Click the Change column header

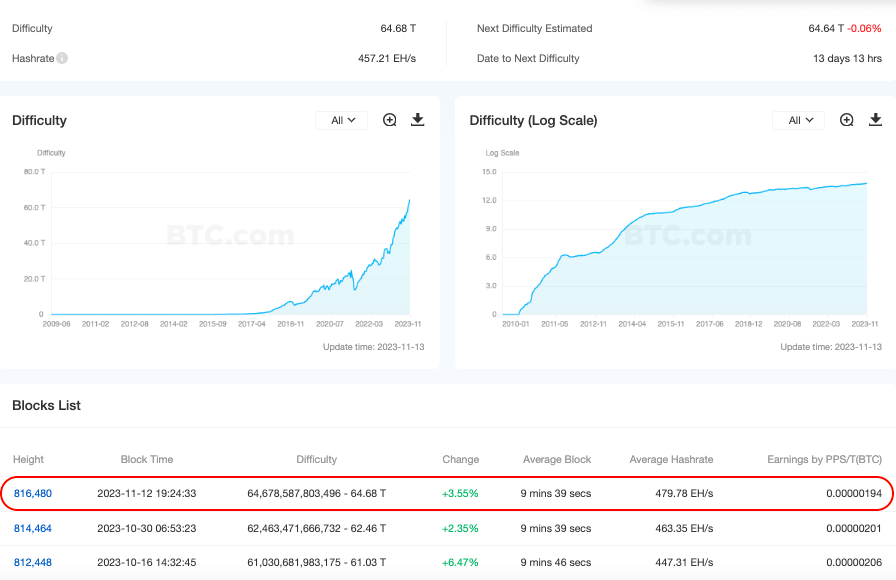(x=461, y=460)
